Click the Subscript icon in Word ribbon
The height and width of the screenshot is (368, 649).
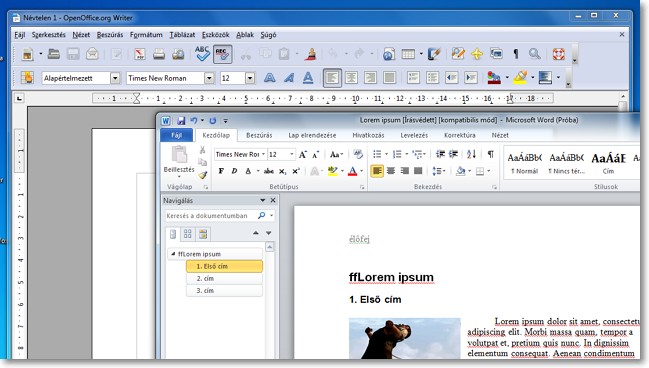pyautogui.click(x=282, y=171)
